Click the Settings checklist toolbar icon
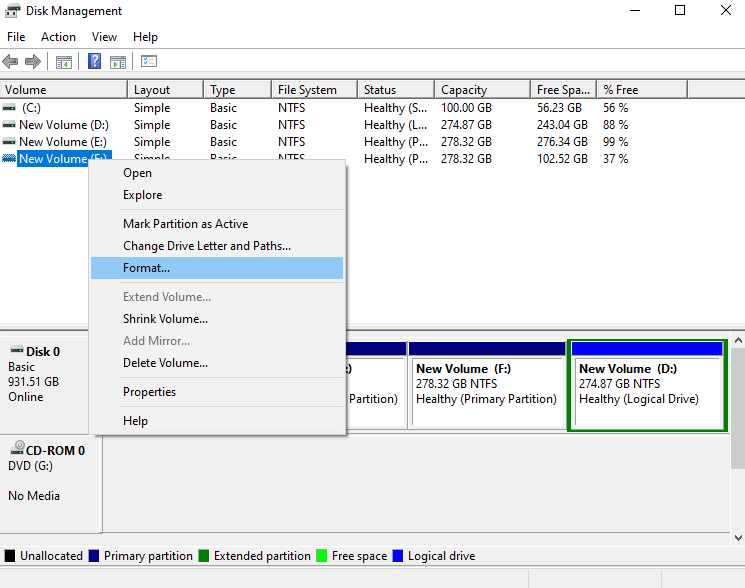 coord(149,61)
